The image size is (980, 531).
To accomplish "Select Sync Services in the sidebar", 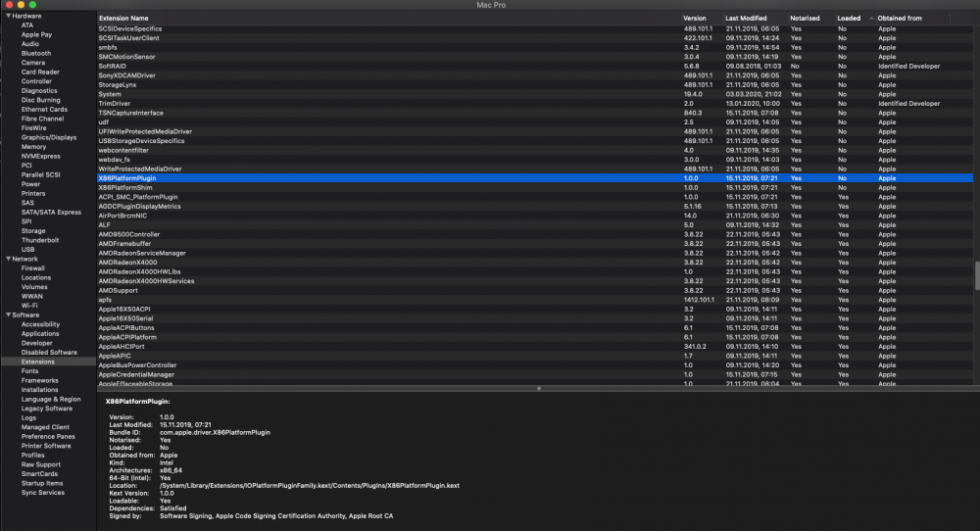I will pyautogui.click(x=42, y=493).
